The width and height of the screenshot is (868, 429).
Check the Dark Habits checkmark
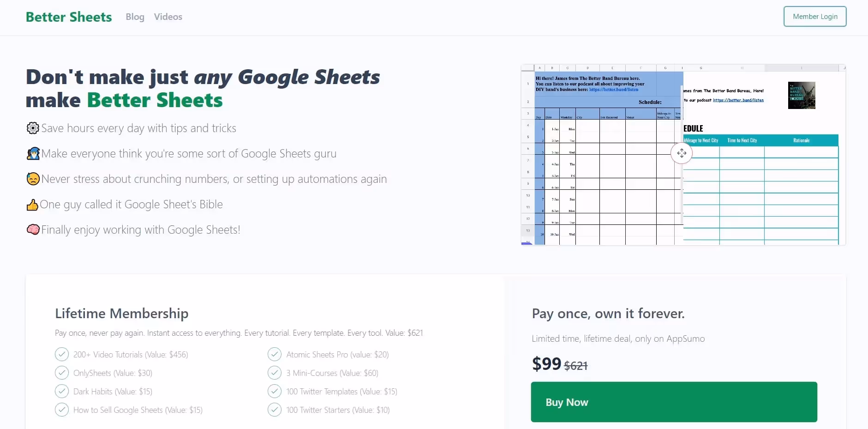[61, 391]
